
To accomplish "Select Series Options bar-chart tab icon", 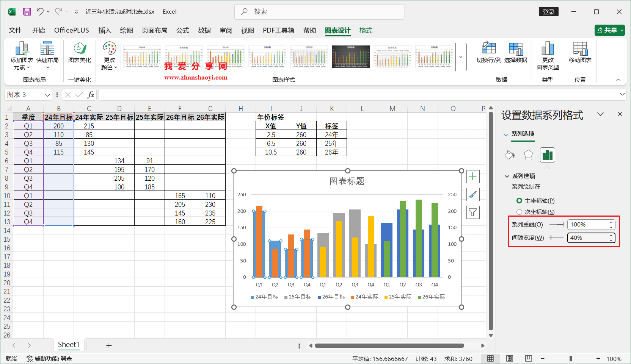I will pyautogui.click(x=548, y=155).
